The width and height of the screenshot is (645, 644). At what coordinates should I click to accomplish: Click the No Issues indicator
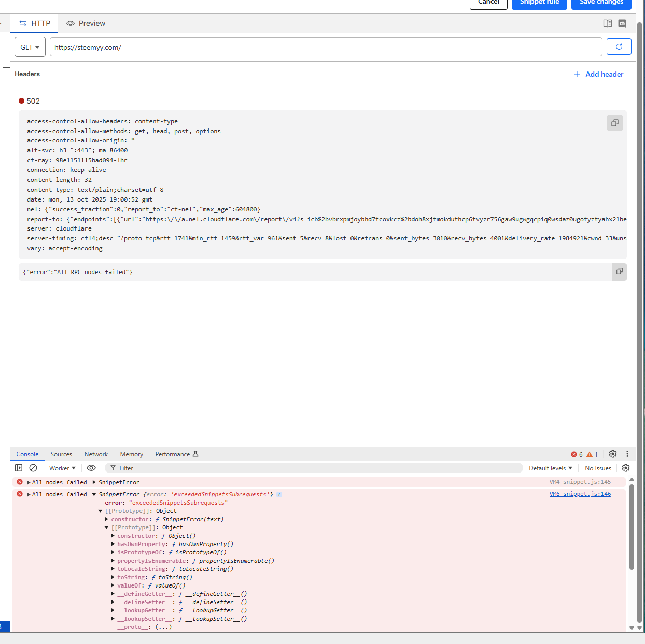tap(598, 468)
